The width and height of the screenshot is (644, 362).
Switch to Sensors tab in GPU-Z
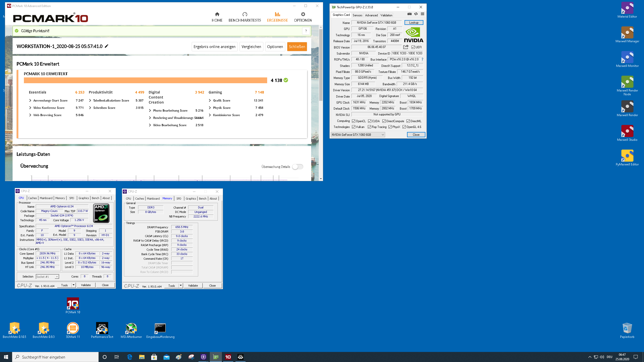[357, 15]
